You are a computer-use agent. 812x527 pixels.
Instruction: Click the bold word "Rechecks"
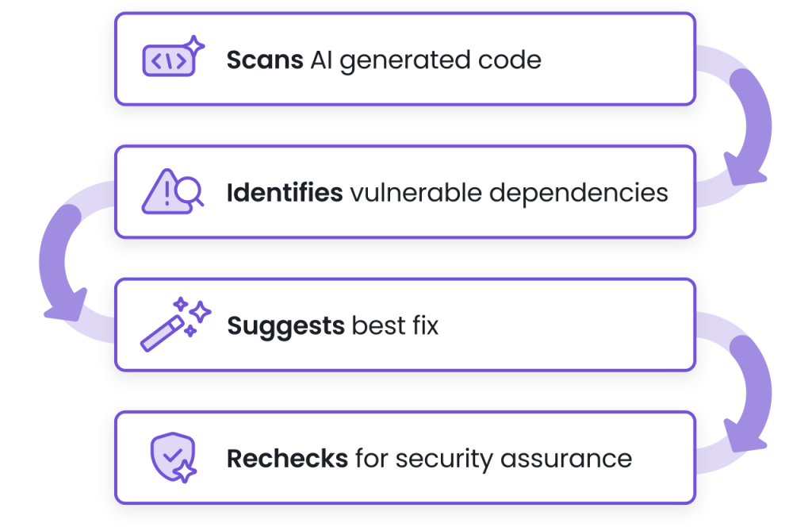[287, 459]
